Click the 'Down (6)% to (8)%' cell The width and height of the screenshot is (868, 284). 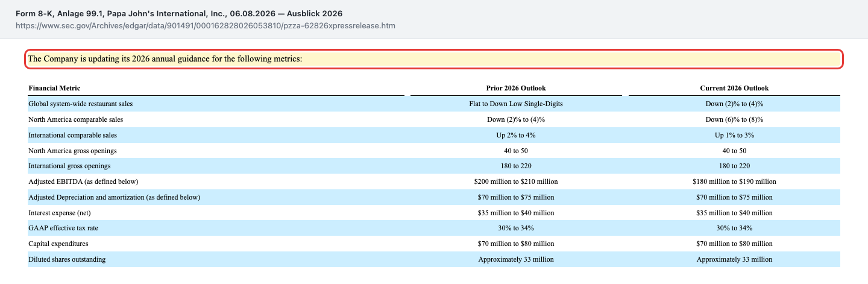(734, 119)
